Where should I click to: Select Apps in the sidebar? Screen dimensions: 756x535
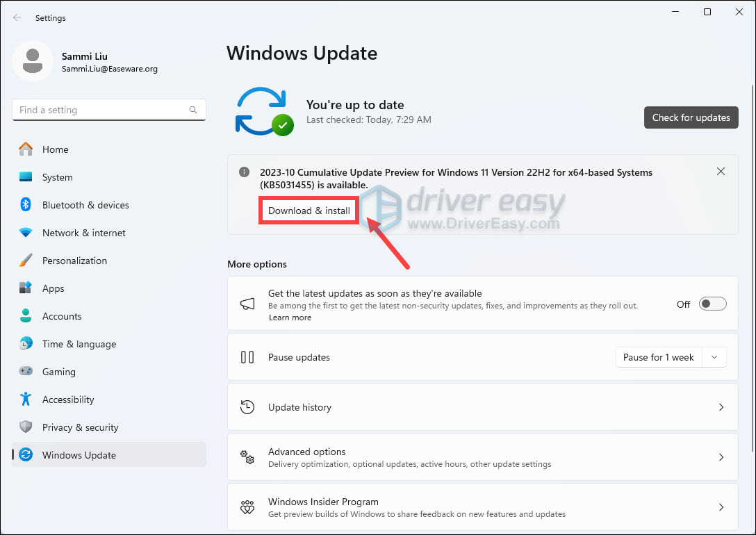click(x=109, y=288)
